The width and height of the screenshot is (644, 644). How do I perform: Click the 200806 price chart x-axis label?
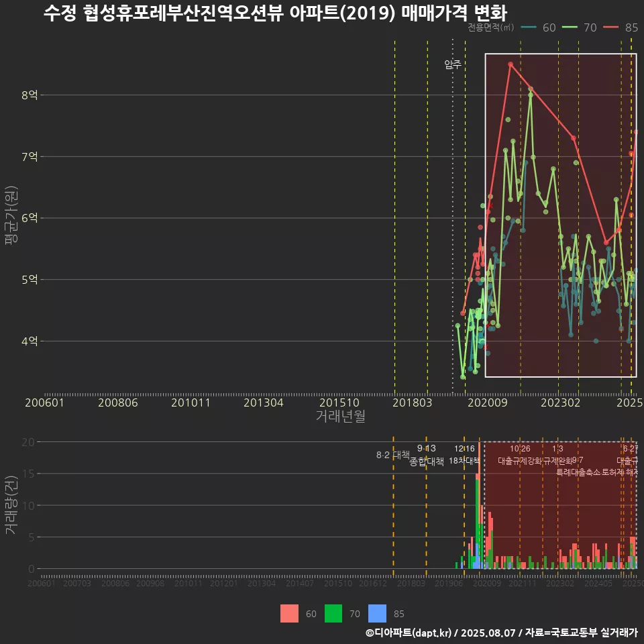coord(118,402)
